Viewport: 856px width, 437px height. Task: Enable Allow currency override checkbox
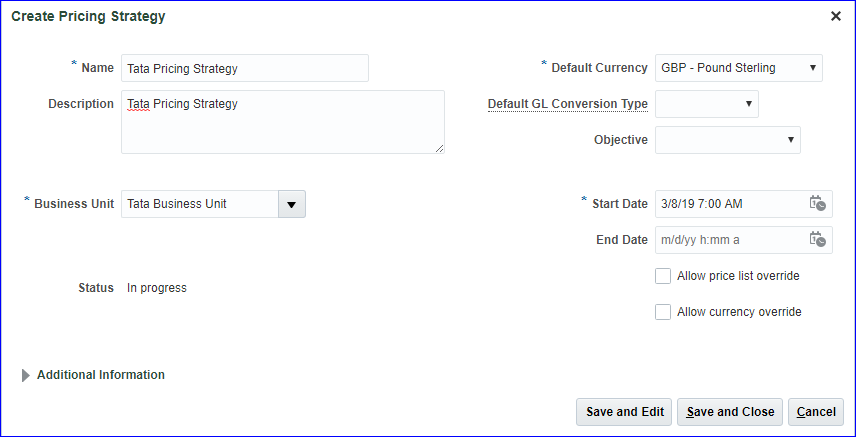tap(663, 312)
